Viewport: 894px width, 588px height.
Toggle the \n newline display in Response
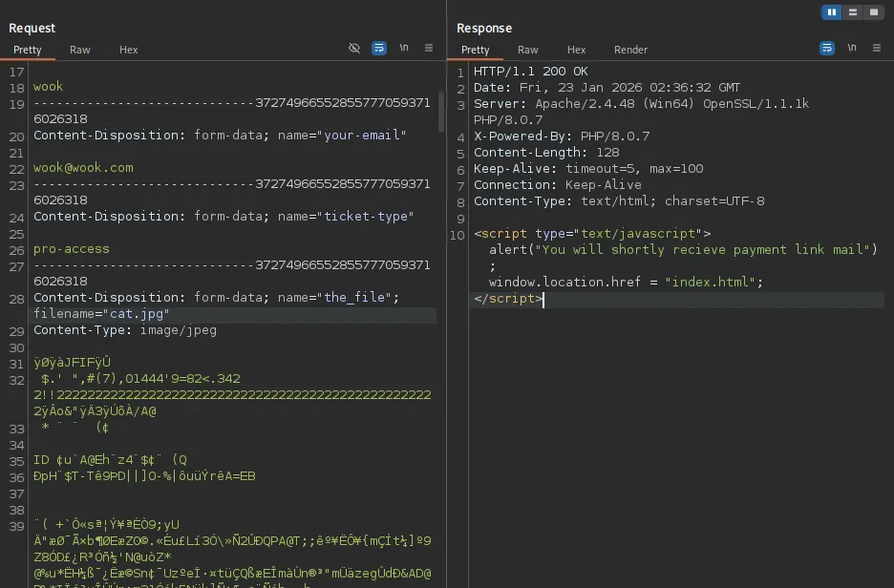coord(852,48)
